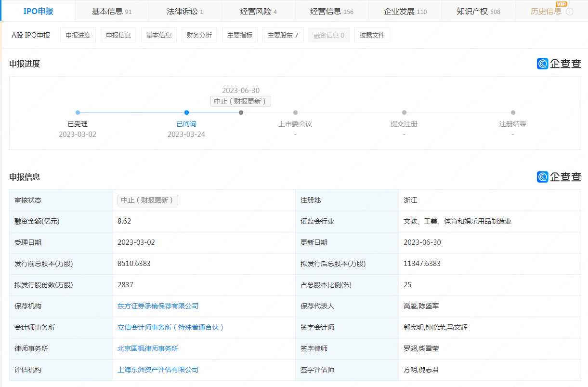Click the VIP badge on 历史信息 tab
Viewport: 588px width, 387px height.
[562, 4]
